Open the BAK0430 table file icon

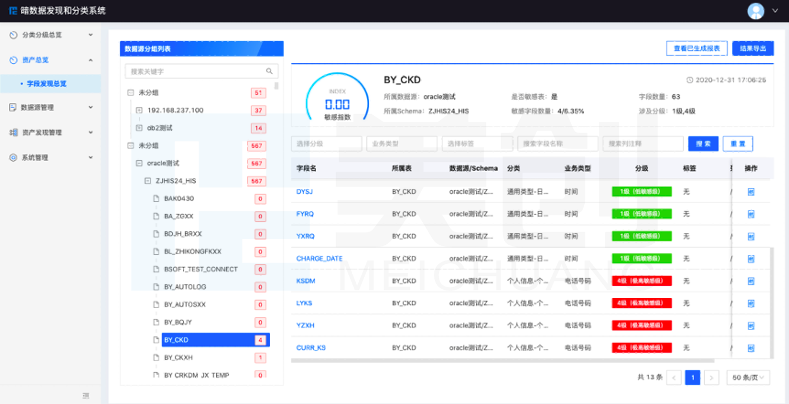155,199
